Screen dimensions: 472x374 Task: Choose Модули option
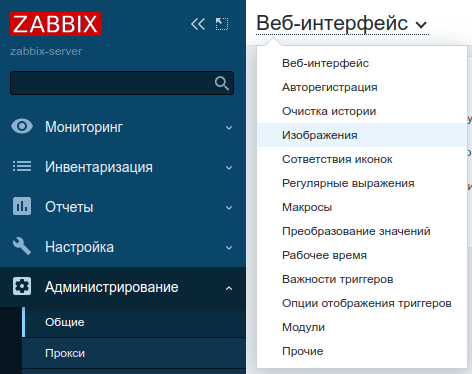[x=362, y=327]
